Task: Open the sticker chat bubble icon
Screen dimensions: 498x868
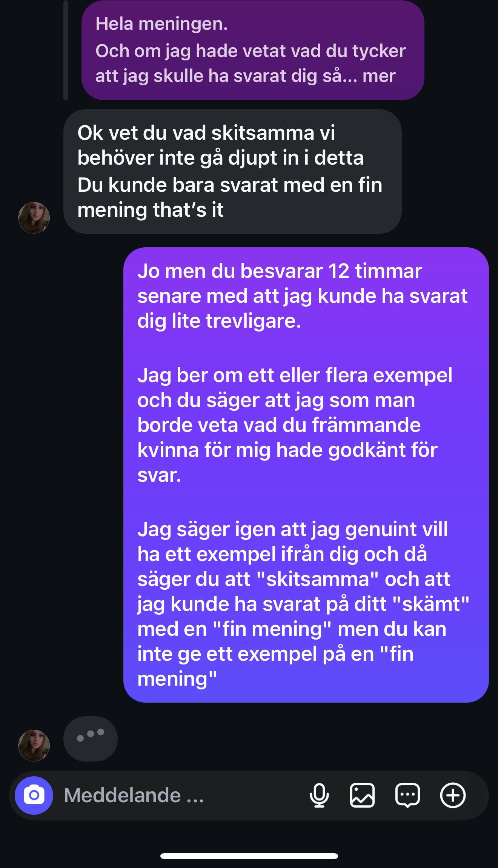Action: pyautogui.click(x=407, y=796)
